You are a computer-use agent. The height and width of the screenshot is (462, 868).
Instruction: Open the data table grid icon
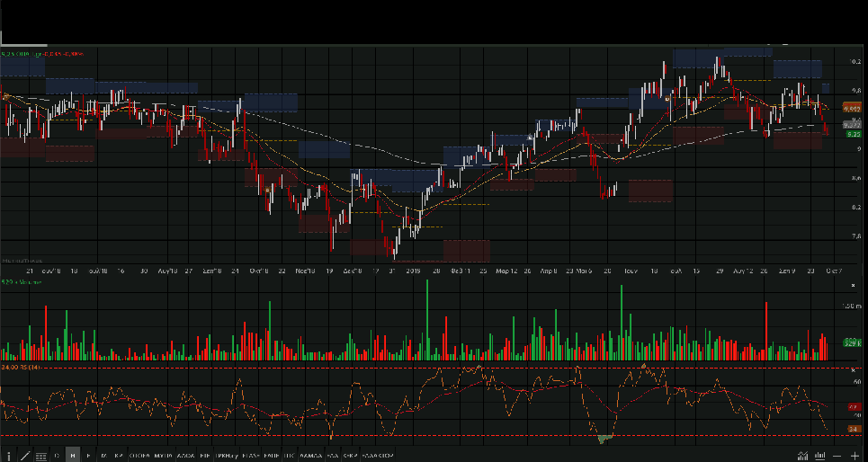[41, 456]
